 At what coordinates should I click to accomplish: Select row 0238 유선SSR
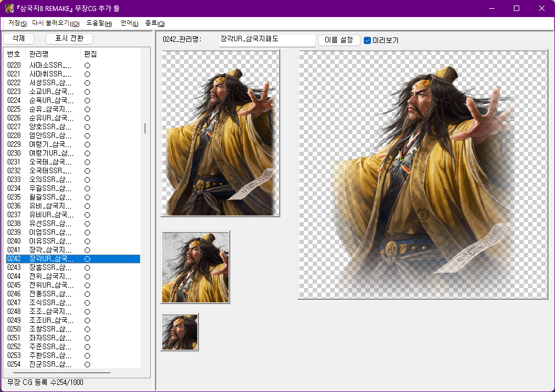pos(73,223)
